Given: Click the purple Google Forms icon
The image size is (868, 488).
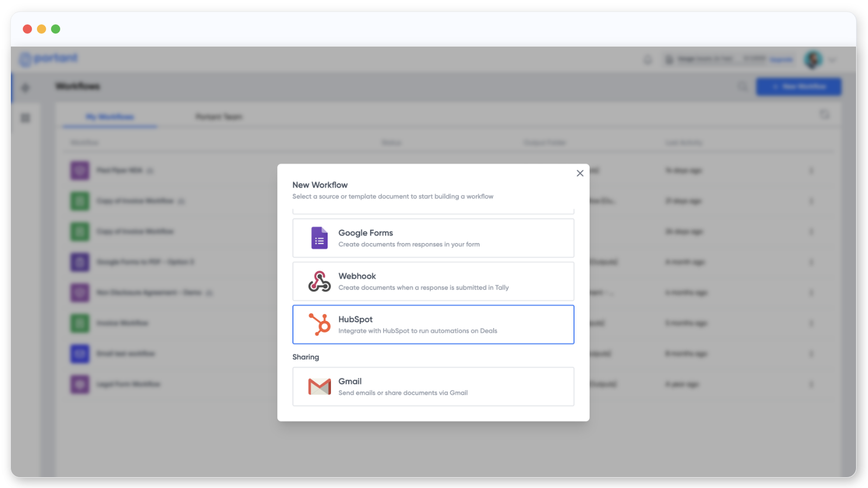Looking at the screenshot, I should (x=319, y=238).
